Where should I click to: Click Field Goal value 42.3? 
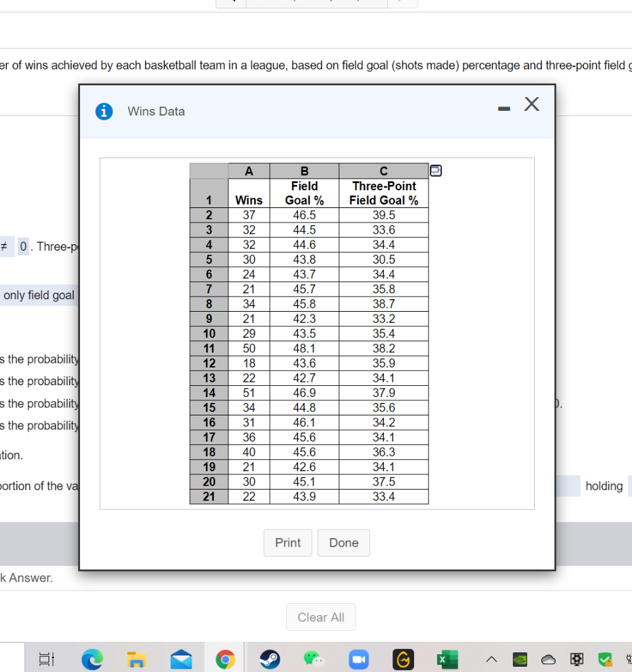[305, 319]
